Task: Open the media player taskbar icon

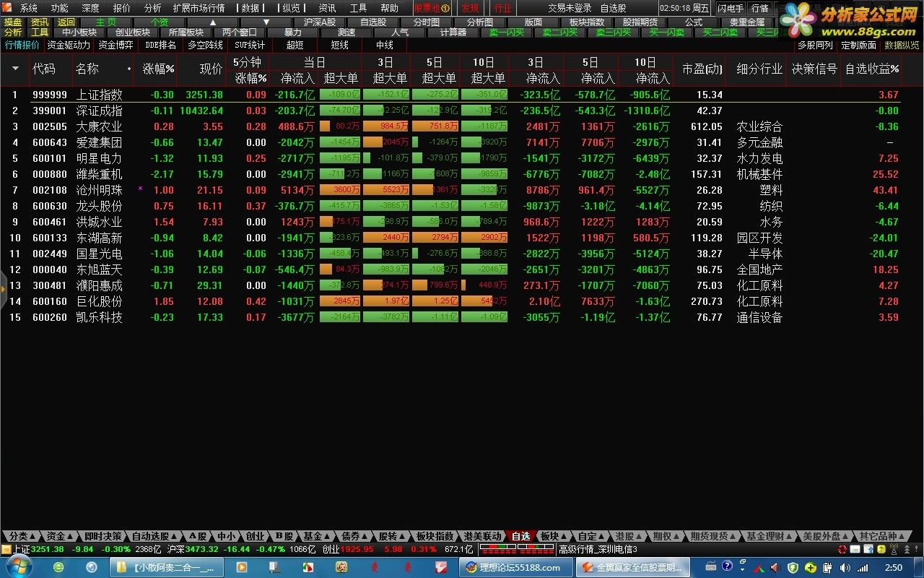Action: [241, 567]
